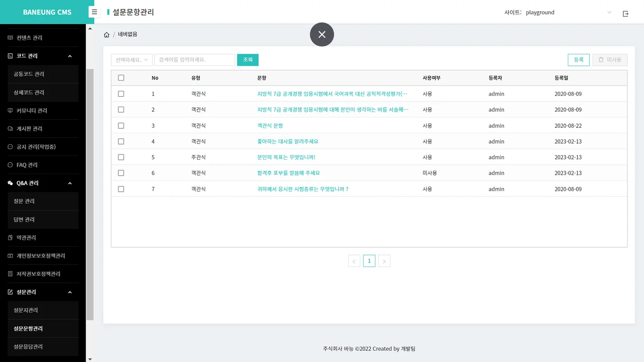Image resolution: width=644 pixels, height=362 pixels.
Task: Open question link 좋아하는 대사를 알려주세요
Action: pos(288,141)
